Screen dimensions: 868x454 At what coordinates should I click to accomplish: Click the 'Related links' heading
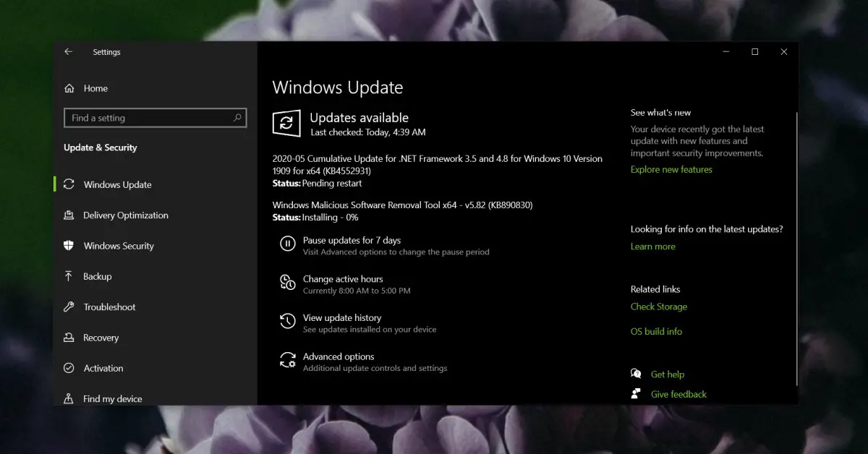(655, 289)
